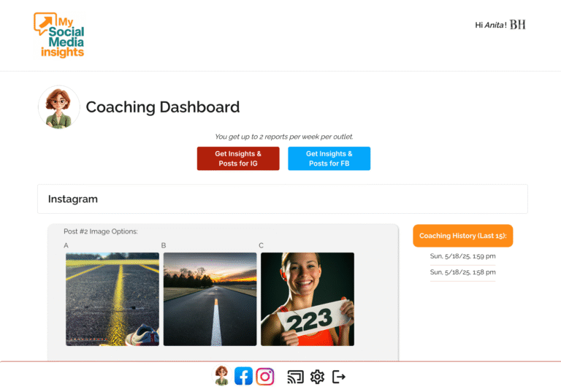561x392 pixels.
Task: Select image option B sunset road
Action: 210,299
